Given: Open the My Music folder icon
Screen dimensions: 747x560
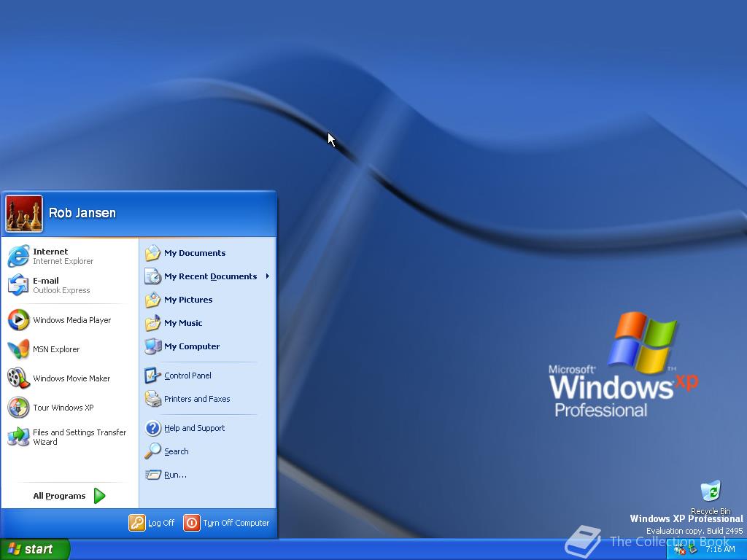Looking at the screenshot, I should pyautogui.click(x=152, y=323).
